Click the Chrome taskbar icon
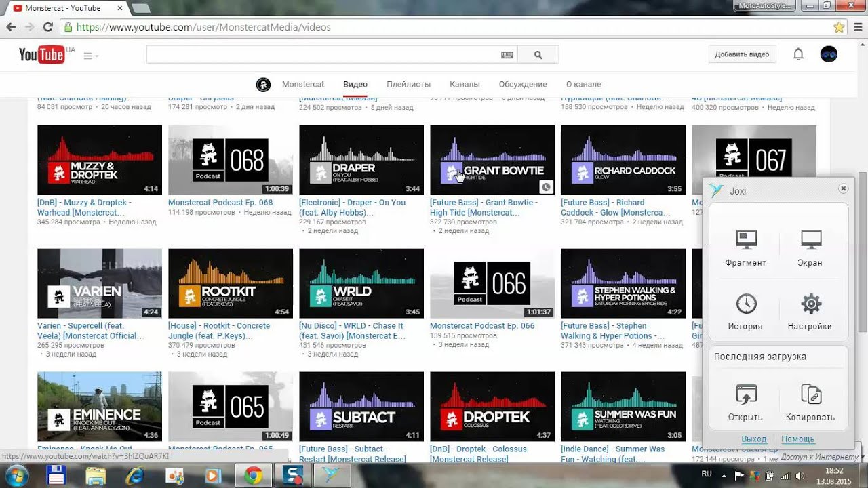This screenshot has height=488, width=868. click(254, 476)
